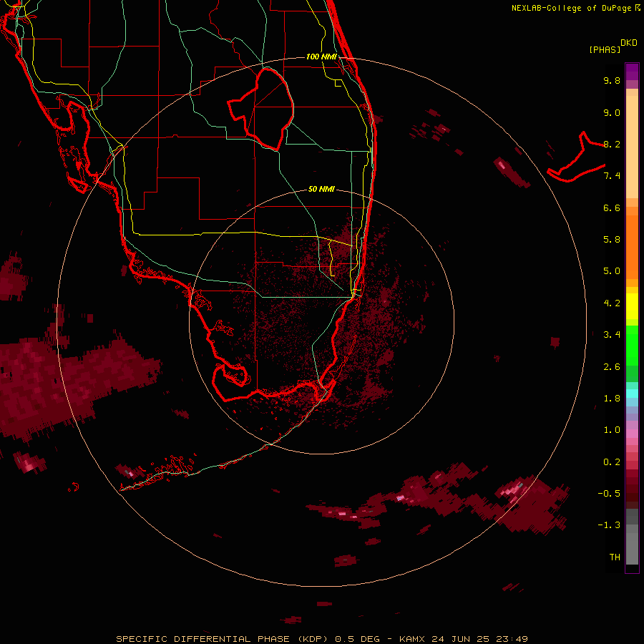Click the 3.4 color scale value
The image size is (644, 644).
[612, 335]
